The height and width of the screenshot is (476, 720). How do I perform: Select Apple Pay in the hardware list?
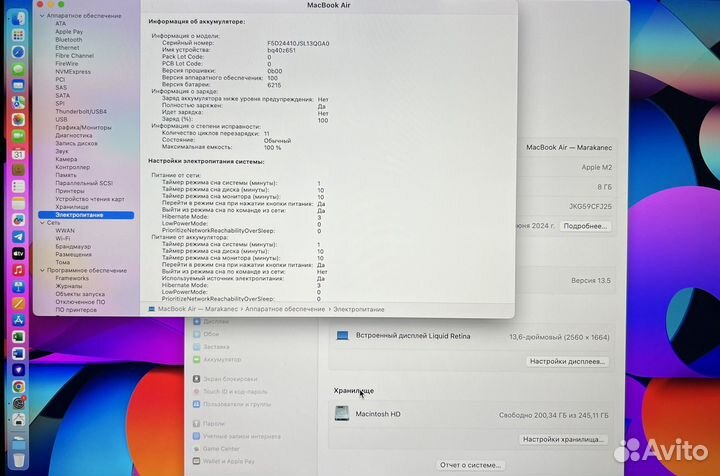[69, 32]
